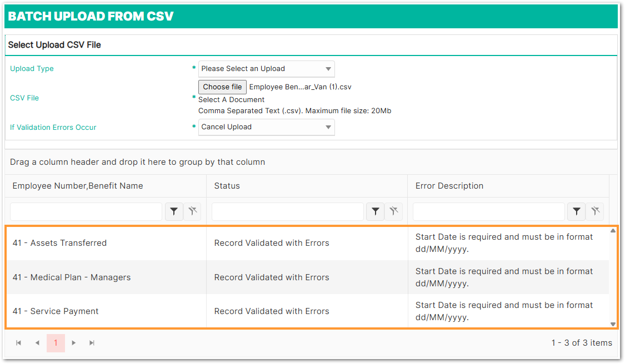
Task: Sort by Employee Number,Benefit Name header
Action: coord(78,186)
